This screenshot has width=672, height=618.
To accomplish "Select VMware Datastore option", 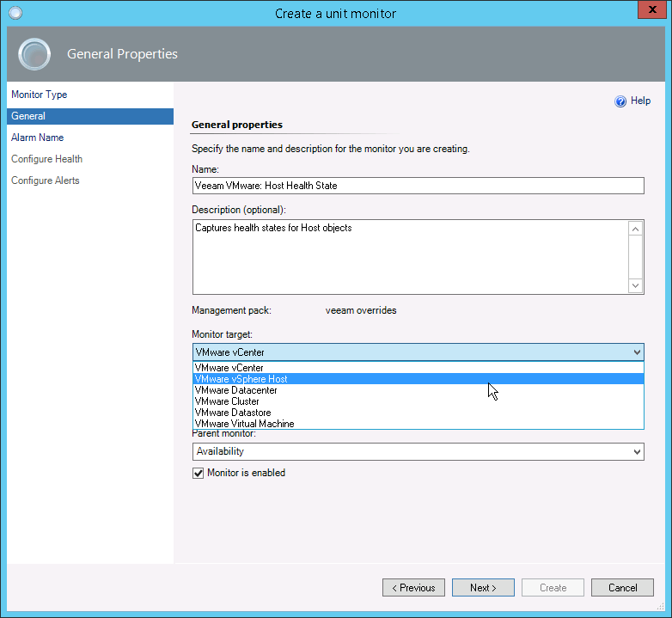I will coord(232,413).
